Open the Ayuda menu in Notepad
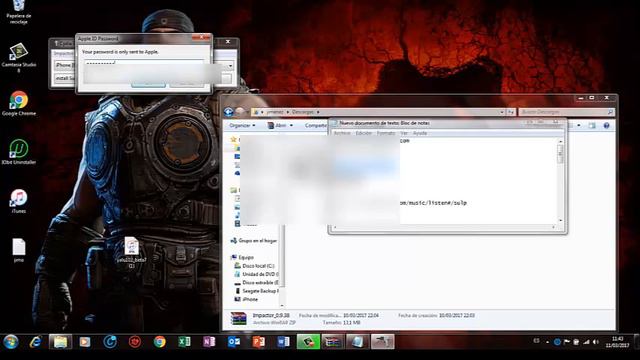 click(x=420, y=133)
